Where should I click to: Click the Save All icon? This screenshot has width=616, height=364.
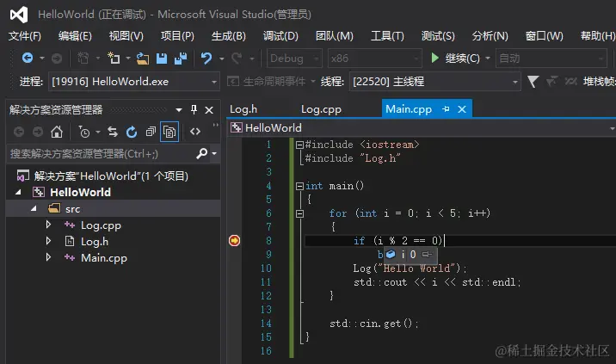181,59
